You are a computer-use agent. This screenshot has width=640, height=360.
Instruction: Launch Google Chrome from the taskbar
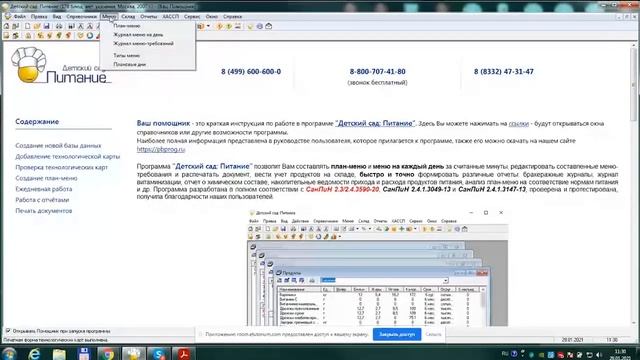[x=108, y=353]
